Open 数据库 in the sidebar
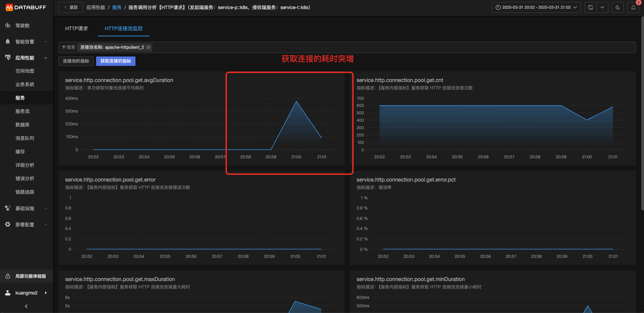 pyautogui.click(x=23, y=125)
